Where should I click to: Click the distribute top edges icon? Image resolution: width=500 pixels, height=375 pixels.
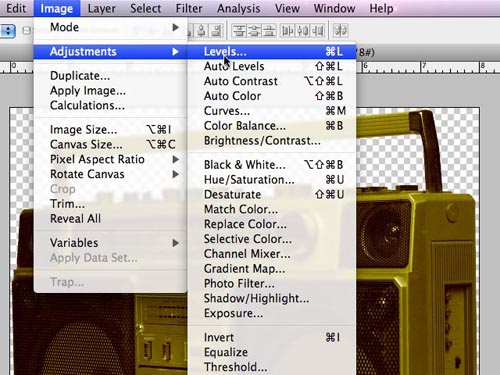(239, 31)
